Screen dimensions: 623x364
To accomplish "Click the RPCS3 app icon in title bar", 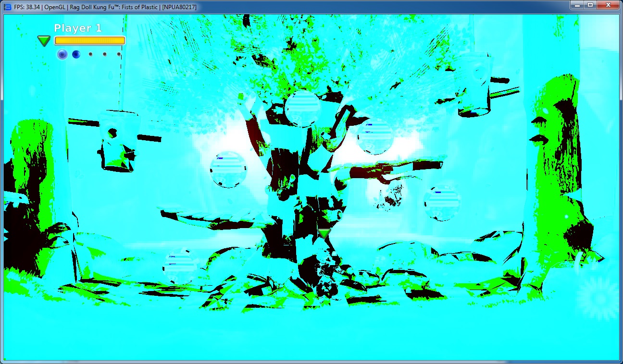I will pyautogui.click(x=7, y=7).
